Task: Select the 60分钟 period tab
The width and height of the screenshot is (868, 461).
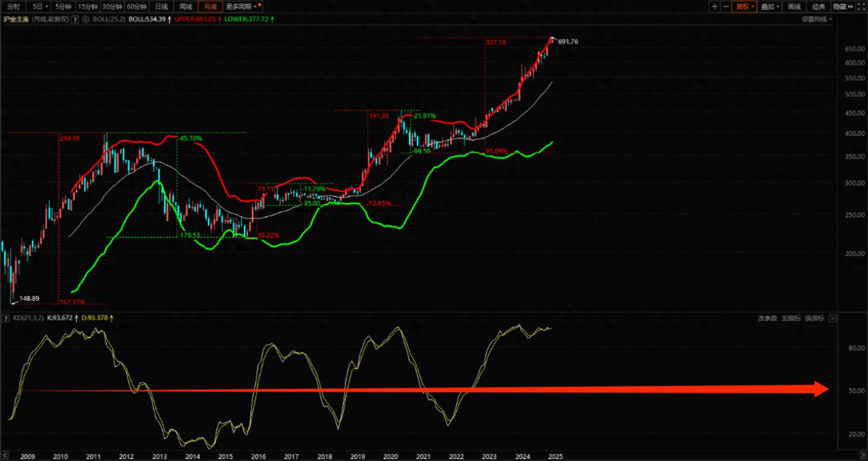Action: point(137,6)
